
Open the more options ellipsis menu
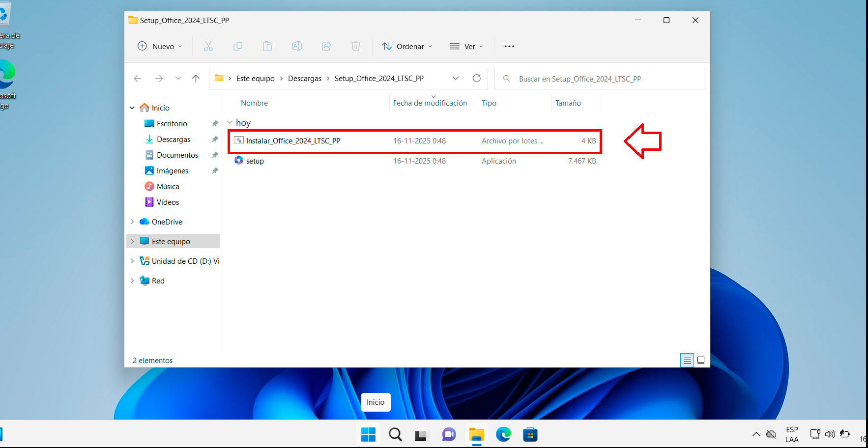tap(509, 46)
